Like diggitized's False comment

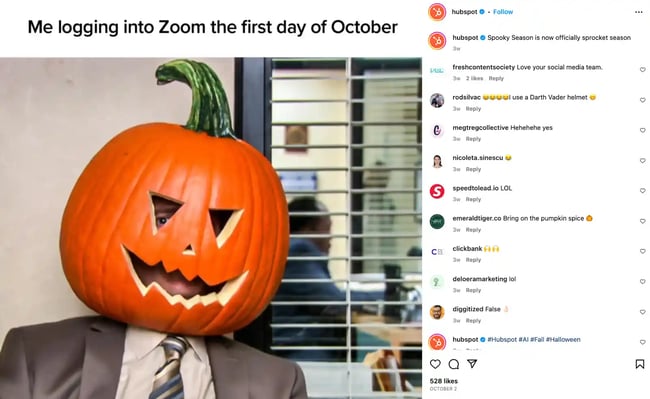tap(642, 312)
